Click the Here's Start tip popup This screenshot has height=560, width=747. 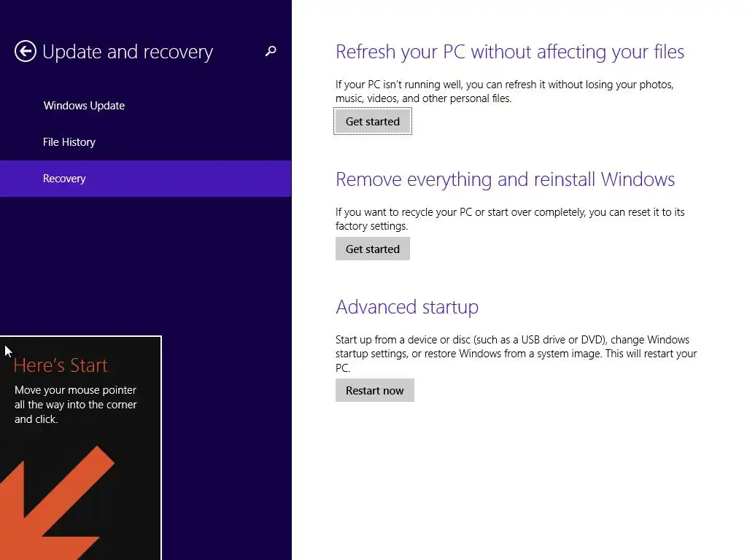tap(80, 448)
